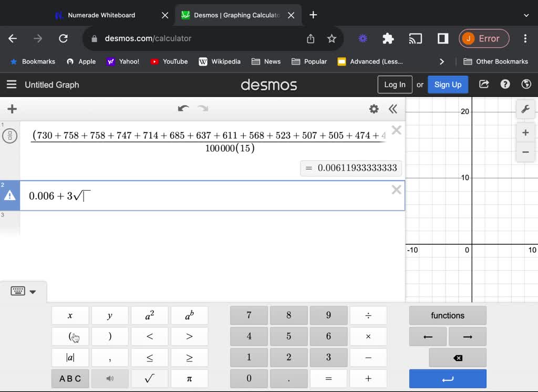Undo the last edit
Screen dimensions: 538x392
(183, 109)
